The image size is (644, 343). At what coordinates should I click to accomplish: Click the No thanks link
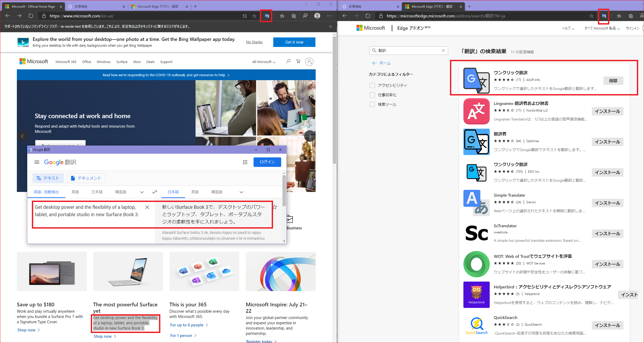(x=254, y=42)
